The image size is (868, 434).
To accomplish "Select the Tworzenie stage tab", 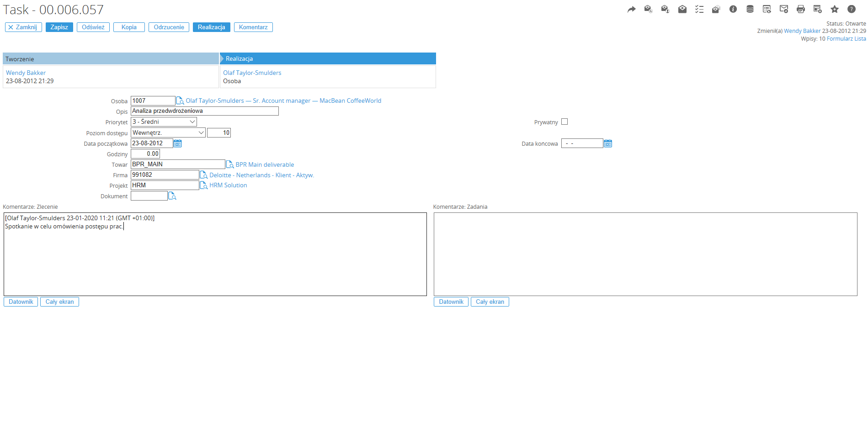I will click(111, 59).
